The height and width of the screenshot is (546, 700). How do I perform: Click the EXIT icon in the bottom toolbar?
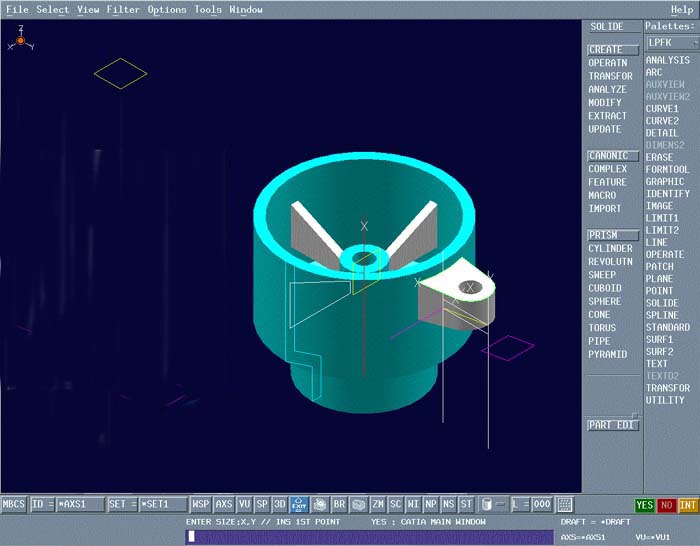pyautogui.click(x=299, y=505)
